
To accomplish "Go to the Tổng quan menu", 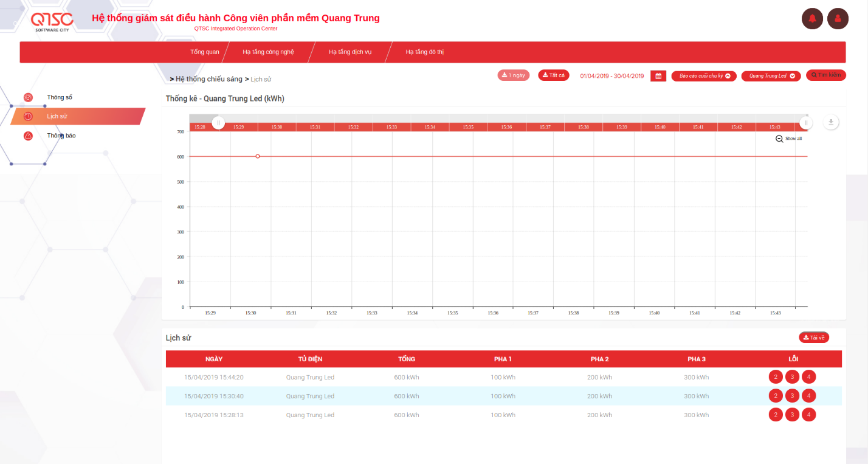I will [x=205, y=52].
